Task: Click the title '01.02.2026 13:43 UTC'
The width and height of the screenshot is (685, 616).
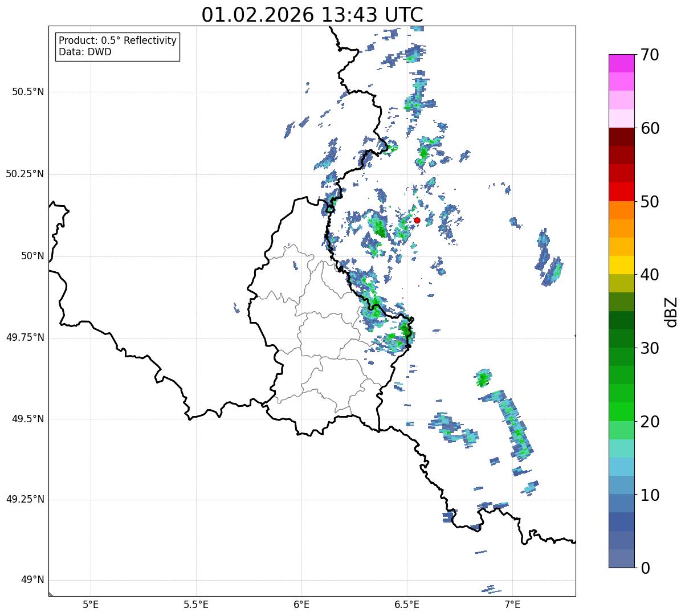Action: coord(312,15)
